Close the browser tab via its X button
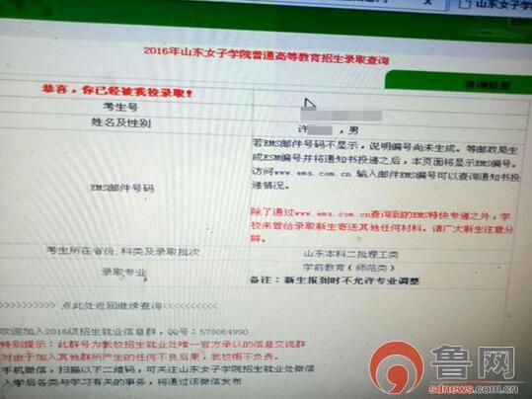Image resolution: width=532 pixels, height=399 pixels. pos(428,2)
